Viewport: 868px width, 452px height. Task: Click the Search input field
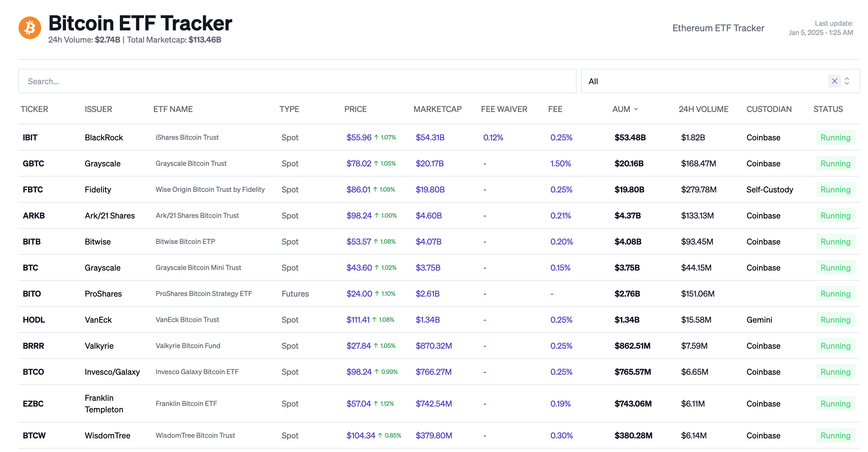296,81
